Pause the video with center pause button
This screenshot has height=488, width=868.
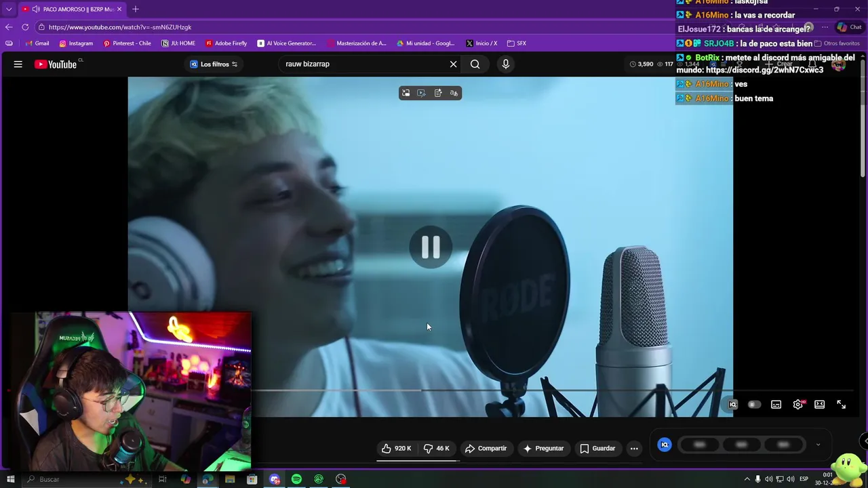click(x=431, y=247)
